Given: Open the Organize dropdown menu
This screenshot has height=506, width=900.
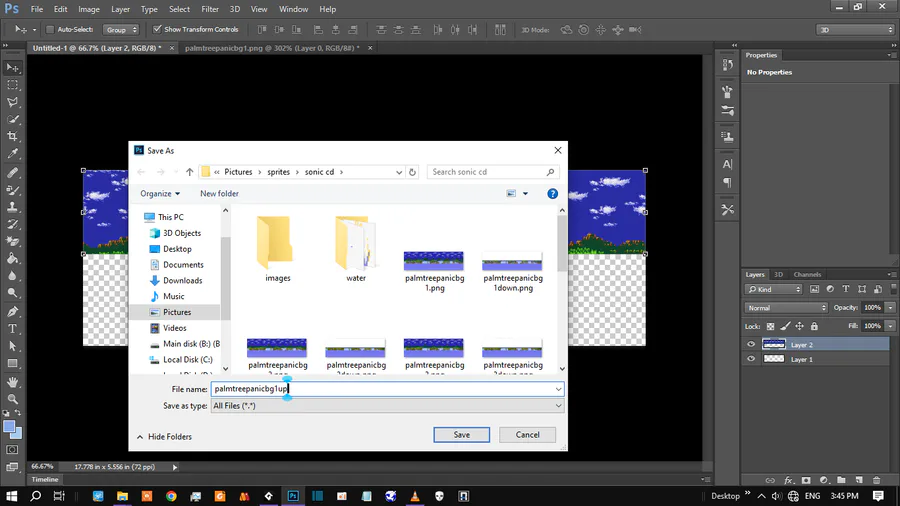Looking at the screenshot, I should coord(160,194).
